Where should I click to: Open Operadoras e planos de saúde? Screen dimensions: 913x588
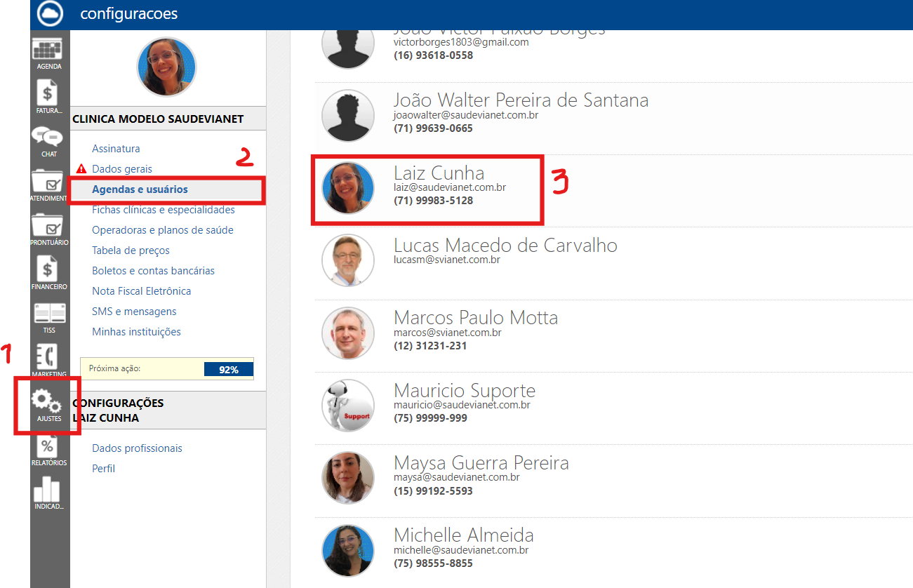163,230
